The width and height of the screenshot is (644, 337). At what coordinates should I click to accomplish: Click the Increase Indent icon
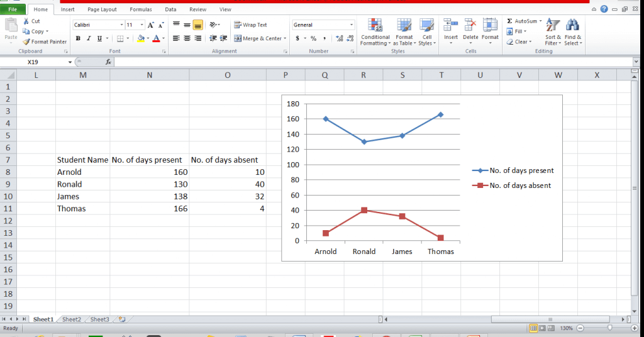(x=223, y=38)
